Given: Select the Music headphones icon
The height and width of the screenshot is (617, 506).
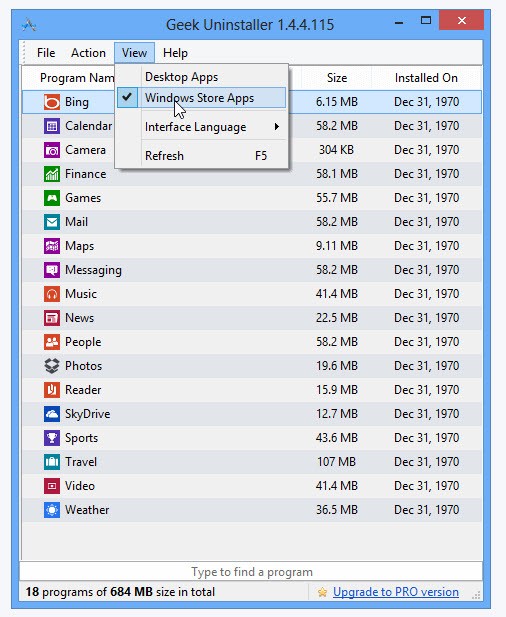Looking at the screenshot, I should click(52, 294).
